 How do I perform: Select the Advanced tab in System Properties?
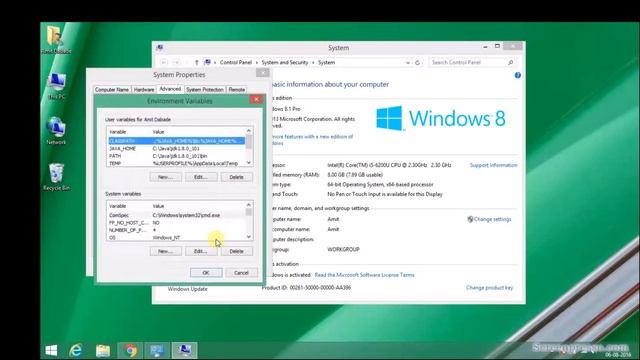(170, 89)
